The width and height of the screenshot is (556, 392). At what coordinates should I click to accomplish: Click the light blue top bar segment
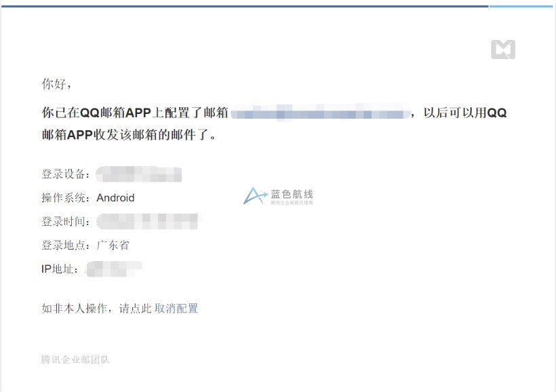[521, 6]
